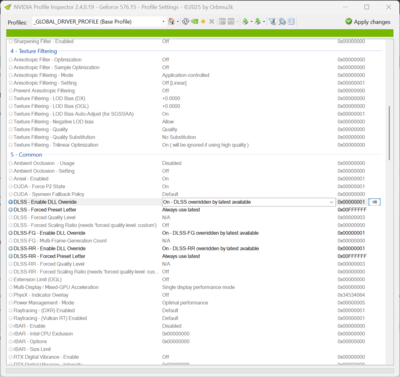Click the vertical scrollbar thumb in the settings list
Screen dimensions: 400x377
[389, 133]
